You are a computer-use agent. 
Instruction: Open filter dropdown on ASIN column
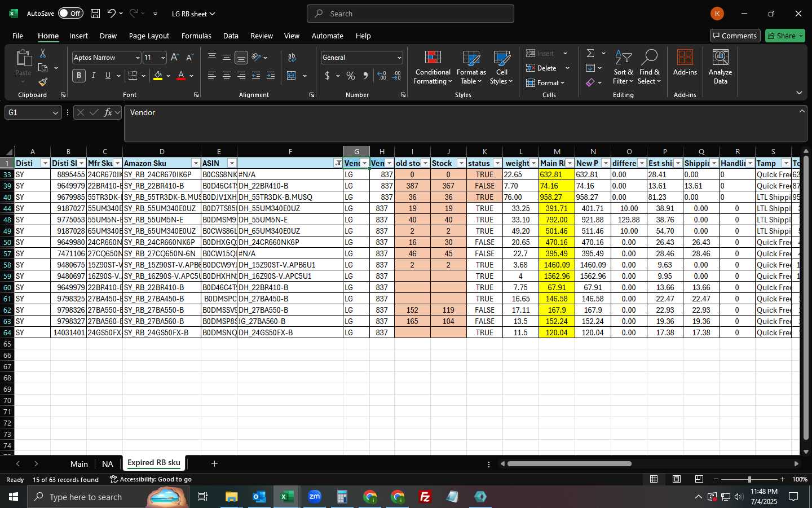(232, 163)
